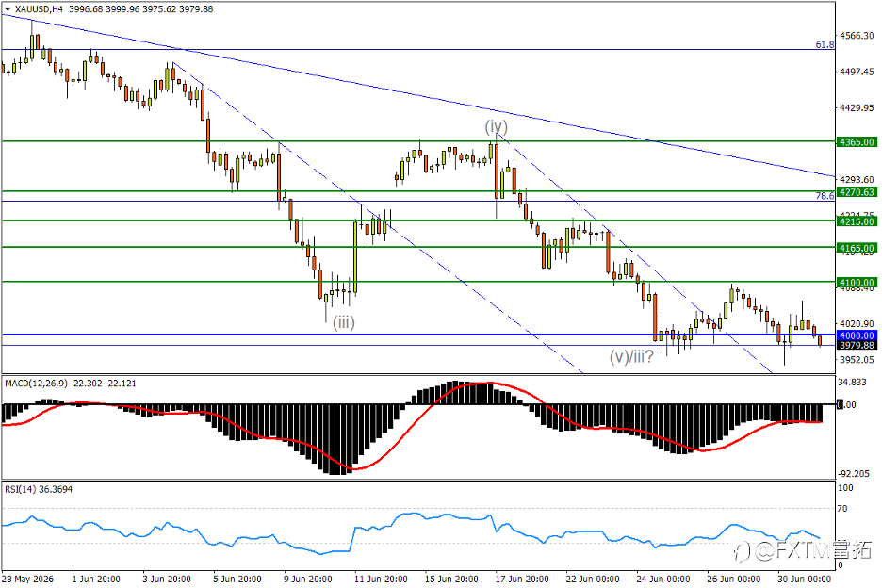Click the 17 Jun 20:00 time label
Viewport: 882px width, 588px height.
pyautogui.click(x=522, y=579)
